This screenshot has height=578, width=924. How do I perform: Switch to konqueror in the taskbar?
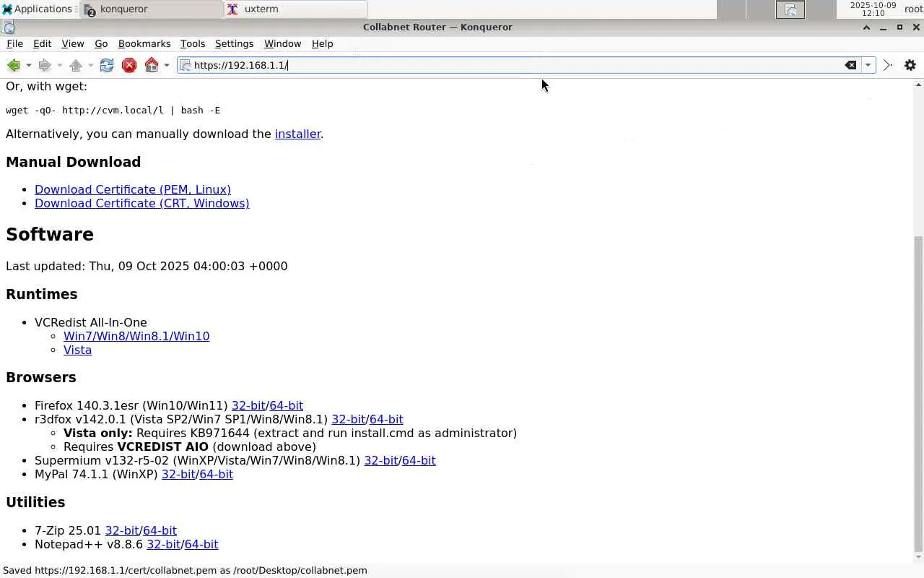tap(152, 9)
